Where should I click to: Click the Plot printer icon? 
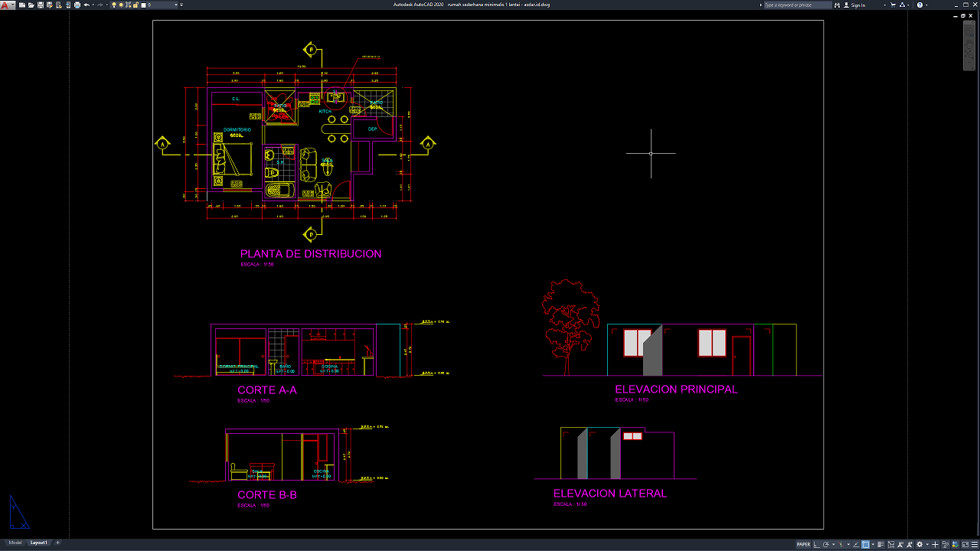[77, 5]
